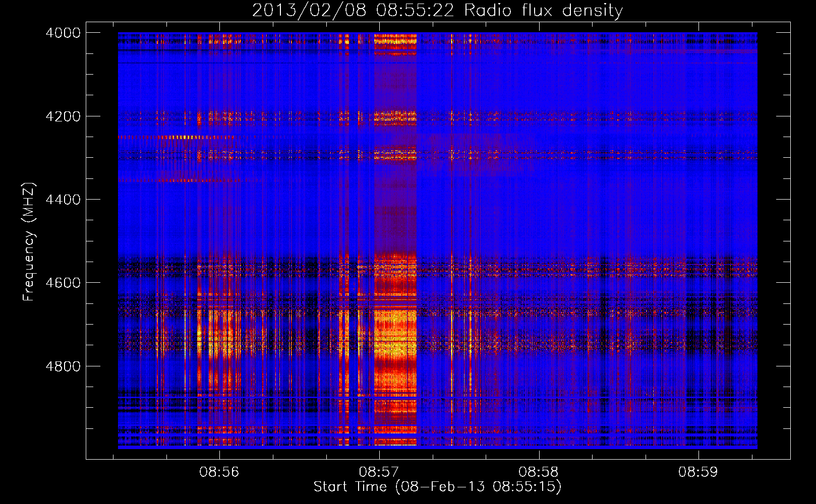Click the 4400 frequency axis label
Viewport: 816px width, 504px height.
[63, 200]
